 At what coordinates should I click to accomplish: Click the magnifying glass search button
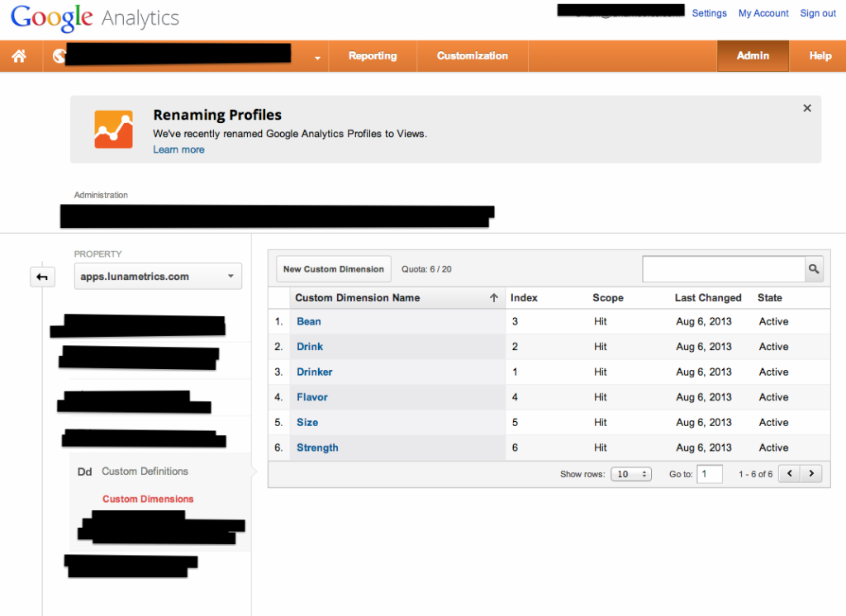click(x=814, y=268)
